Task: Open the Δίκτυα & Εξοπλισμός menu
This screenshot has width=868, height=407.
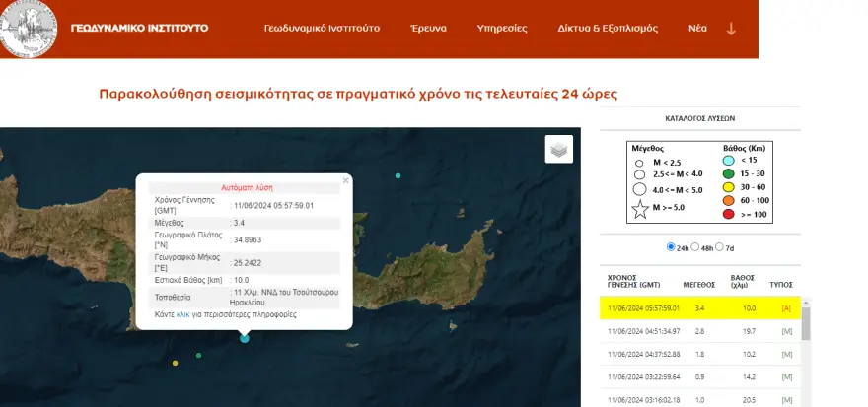Action: click(x=607, y=28)
